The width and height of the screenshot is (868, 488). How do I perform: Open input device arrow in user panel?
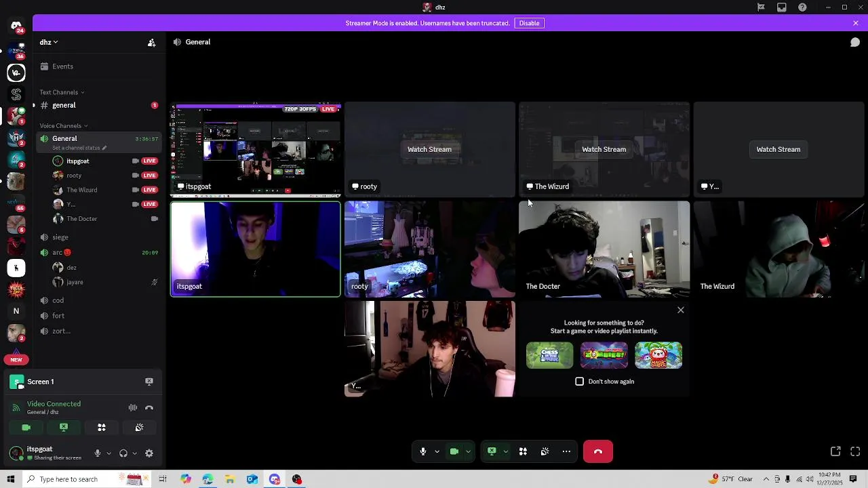(x=108, y=453)
